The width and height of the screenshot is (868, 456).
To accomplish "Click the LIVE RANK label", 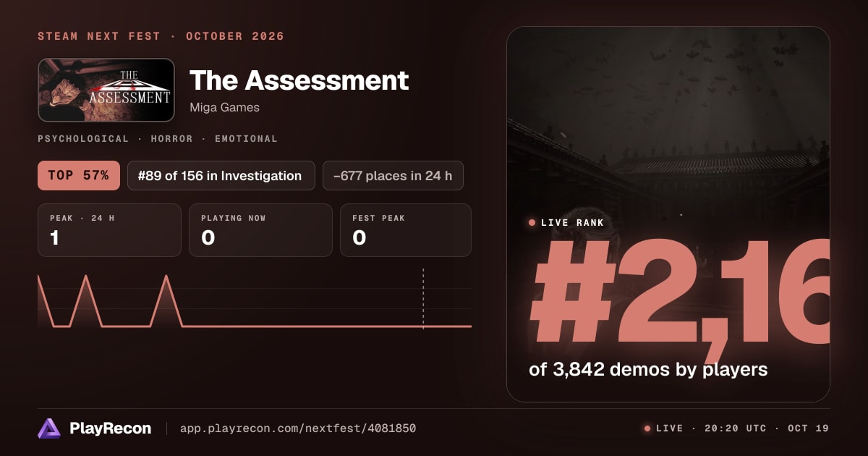I will tap(572, 223).
